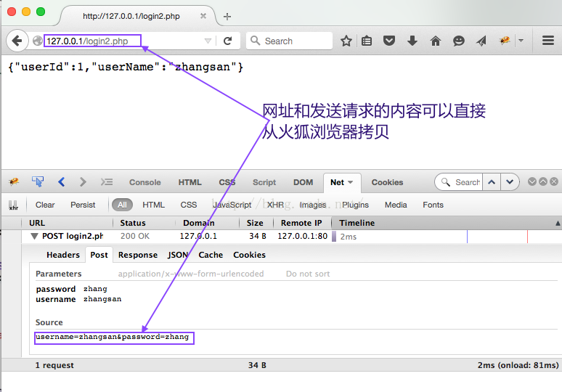Click the Do not sort link
This screenshot has width=562, height=392.
308,274
